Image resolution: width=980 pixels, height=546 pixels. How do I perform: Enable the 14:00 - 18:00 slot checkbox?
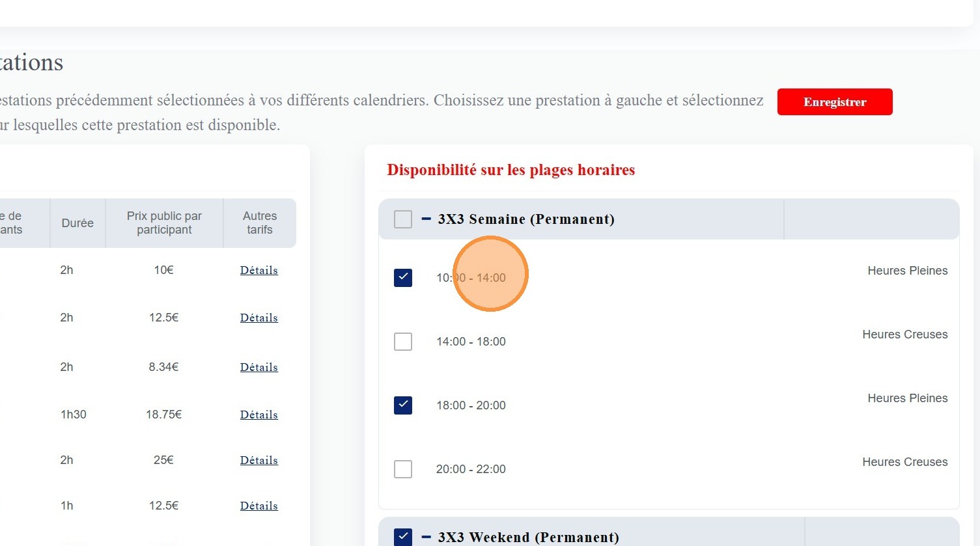pos(403,342)
